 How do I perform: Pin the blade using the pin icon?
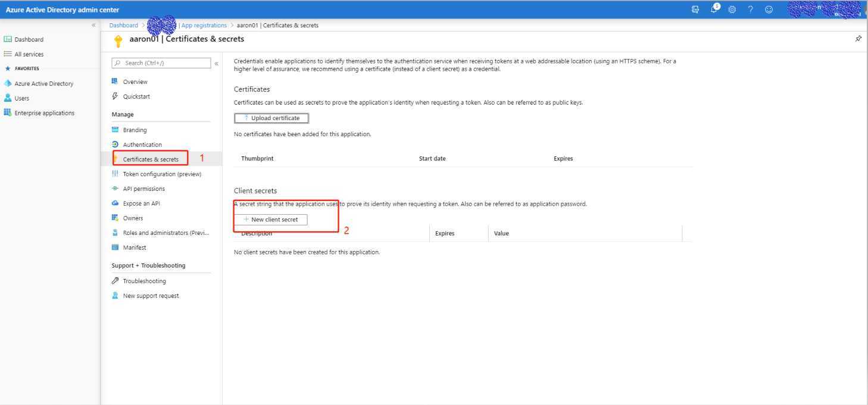pos(858,39)
